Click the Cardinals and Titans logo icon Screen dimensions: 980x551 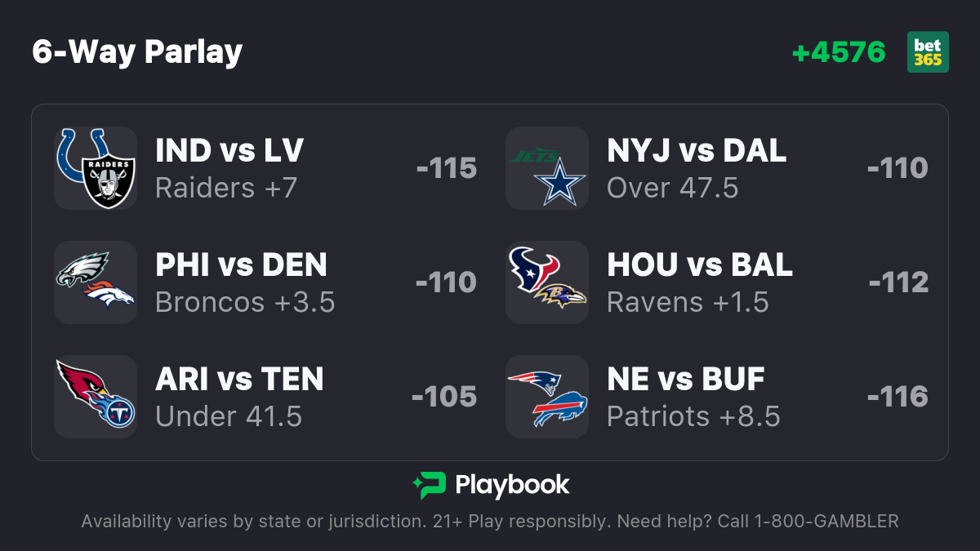pos(95,397)
